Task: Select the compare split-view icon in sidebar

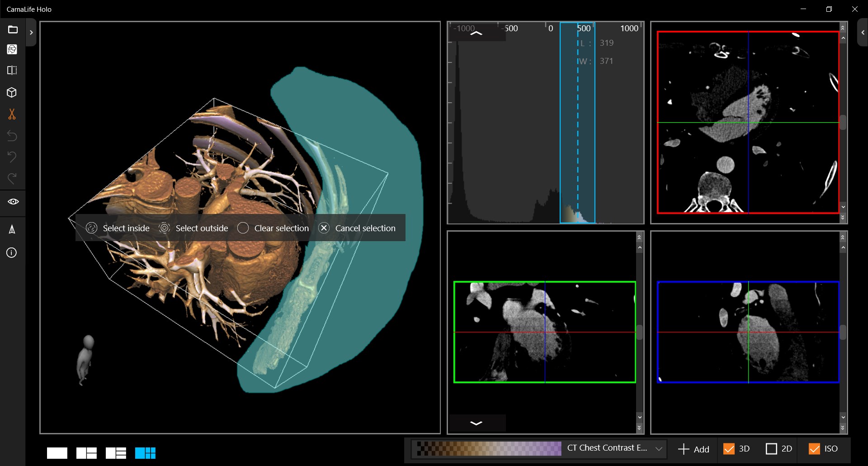Action: tap(12, 70)
